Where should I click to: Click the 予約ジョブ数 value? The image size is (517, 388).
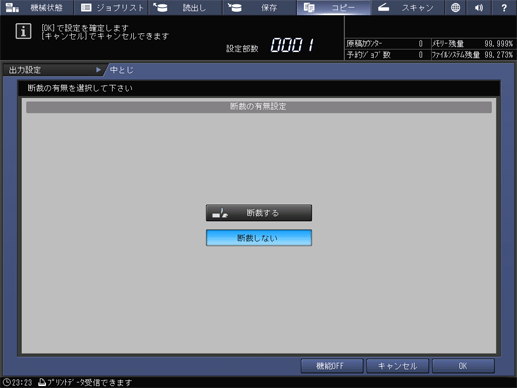[x=421, y=55]
